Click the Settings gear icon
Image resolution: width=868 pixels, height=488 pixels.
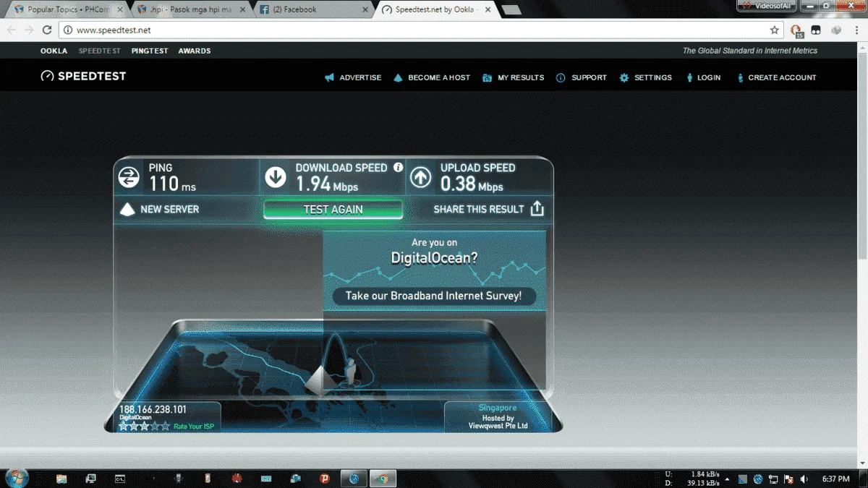coord(624,77)
